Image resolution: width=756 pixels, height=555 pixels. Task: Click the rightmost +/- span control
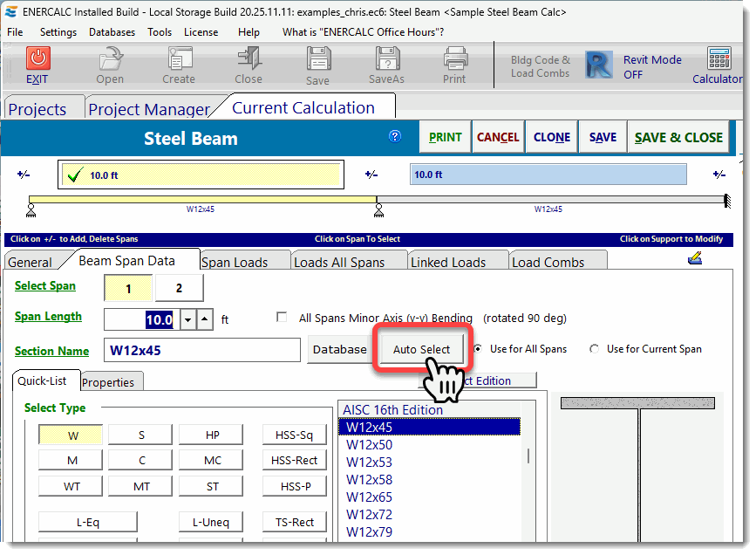click(x=719, y=175)
